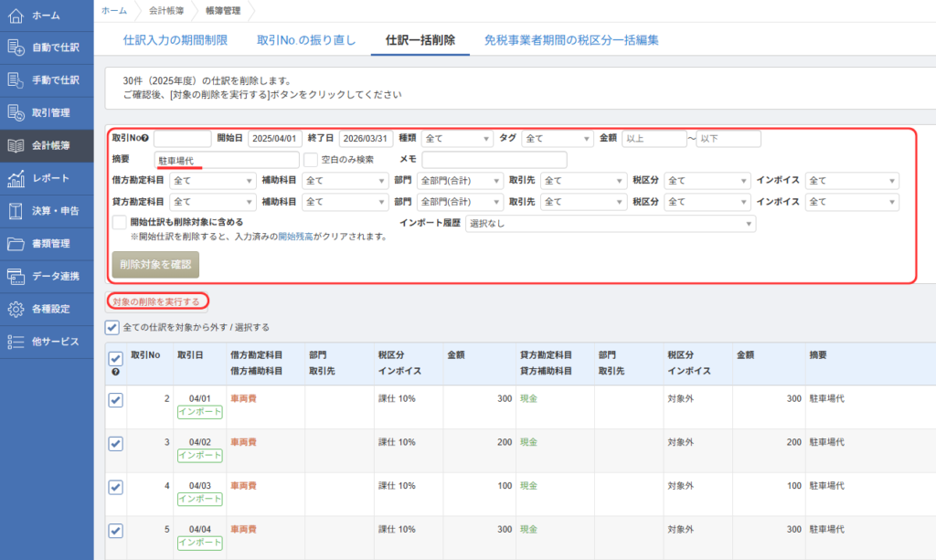Click the 決算・申告 sidebar icon

pos(16,211)
